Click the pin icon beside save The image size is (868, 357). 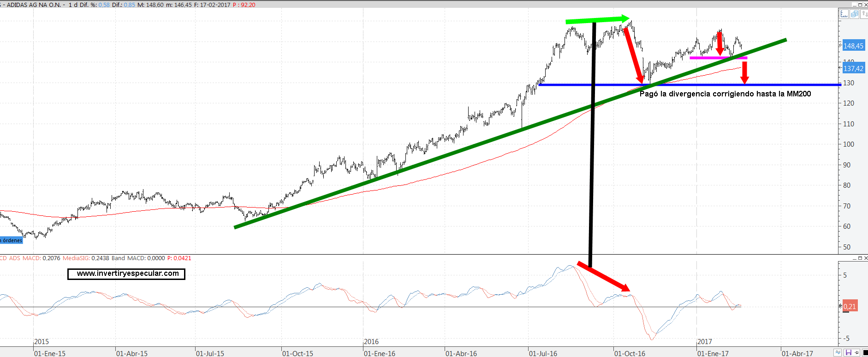[x=856, y=353]
